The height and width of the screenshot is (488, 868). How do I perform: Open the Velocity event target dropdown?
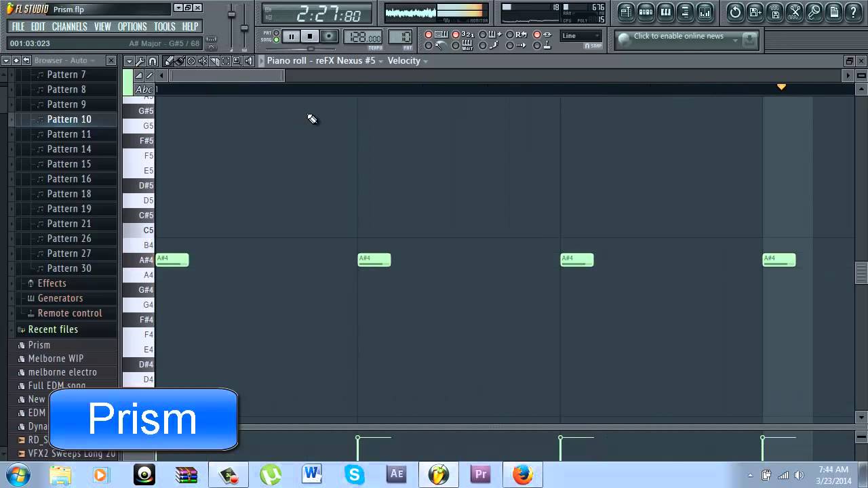tap(408, 61)
